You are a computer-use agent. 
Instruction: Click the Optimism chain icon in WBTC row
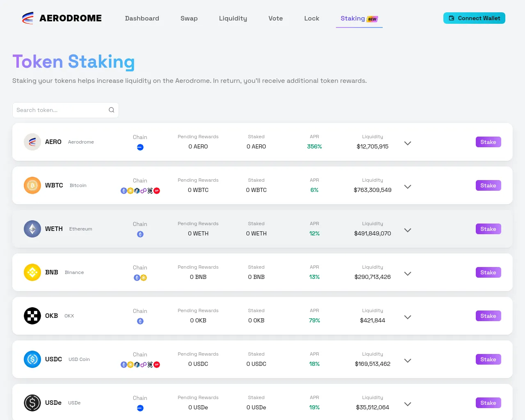pos(157,191)
